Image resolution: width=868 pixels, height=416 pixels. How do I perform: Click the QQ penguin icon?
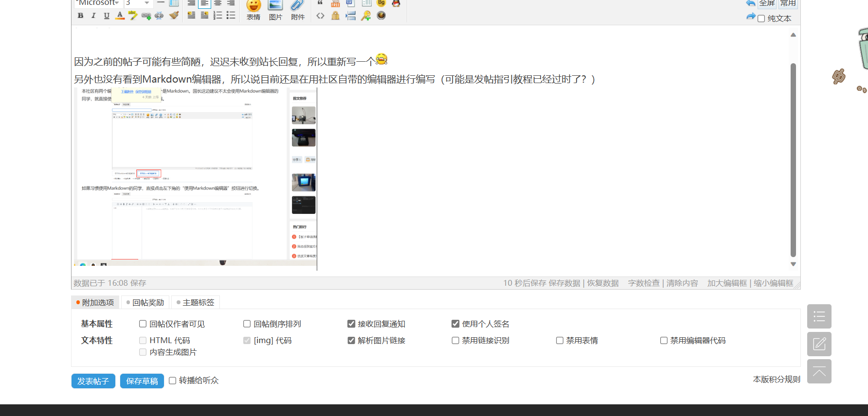pos(396,3)
